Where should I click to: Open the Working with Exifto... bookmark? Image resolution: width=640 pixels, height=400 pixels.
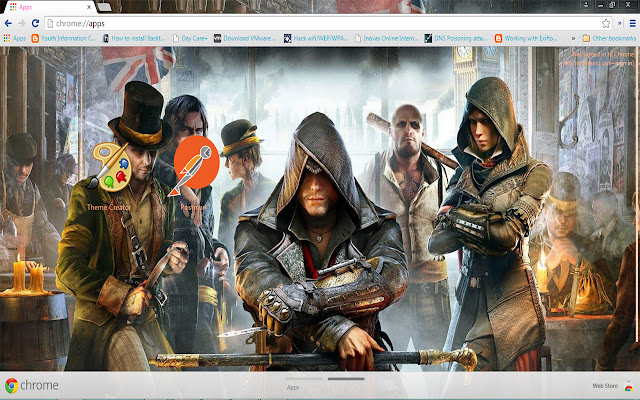coord(527,38)
